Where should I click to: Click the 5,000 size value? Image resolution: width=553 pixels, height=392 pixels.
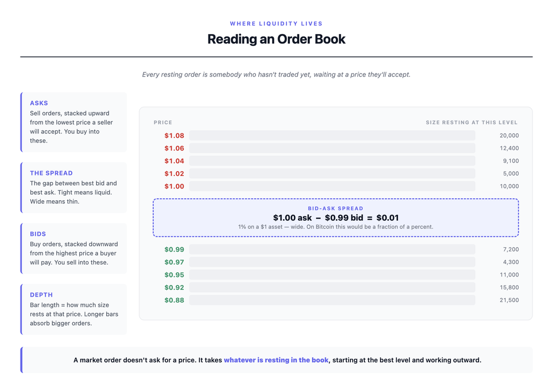point(511,173)
